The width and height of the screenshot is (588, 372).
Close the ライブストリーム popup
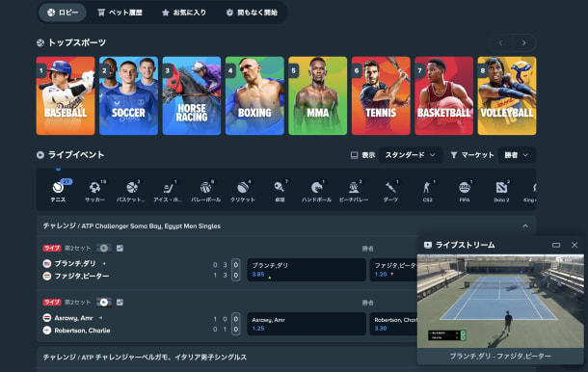tap(575, 245)
